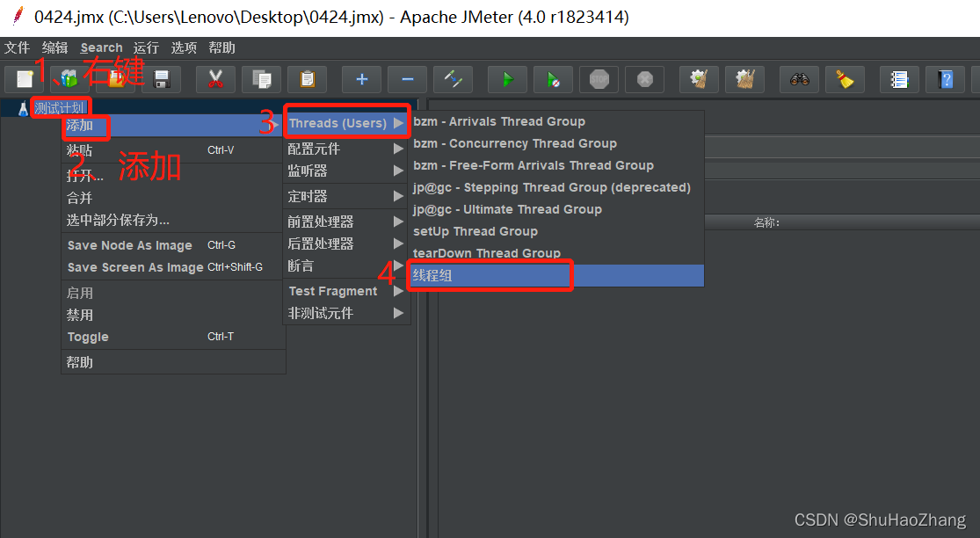Select 线程组 in the submenu
This screenshot has width=980, height=538.
coord(557,275)
